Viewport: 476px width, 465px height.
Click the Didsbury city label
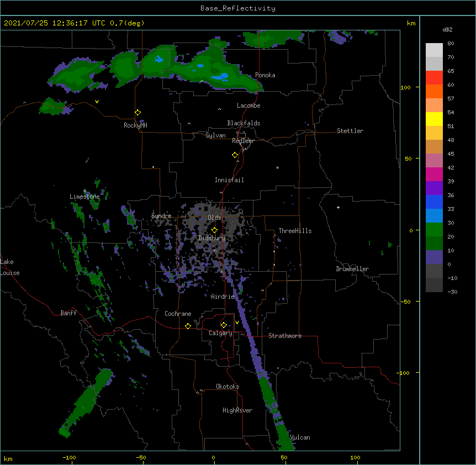[x=212, y=238]
